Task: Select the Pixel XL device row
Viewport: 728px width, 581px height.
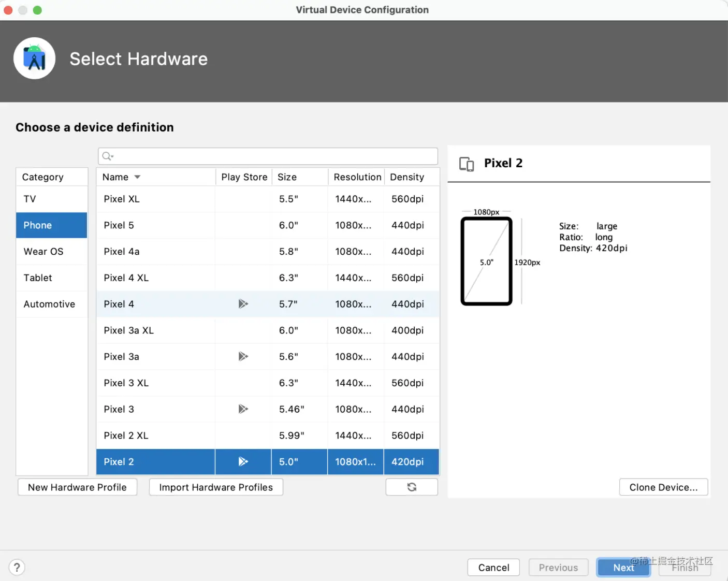Action: coord(268,199)
